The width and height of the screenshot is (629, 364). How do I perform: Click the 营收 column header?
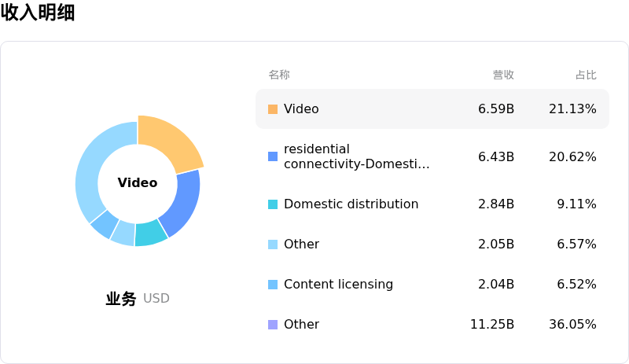[x=503, y=75]
